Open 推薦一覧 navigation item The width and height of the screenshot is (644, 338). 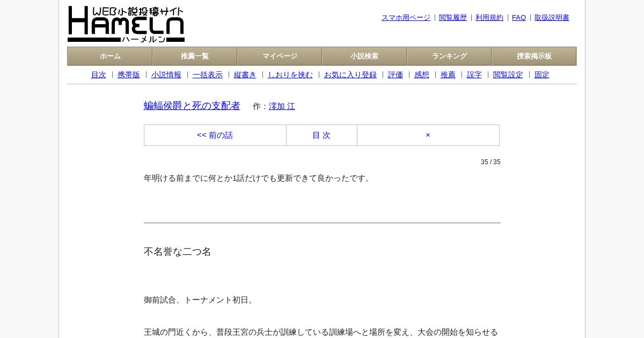(x=195, y=56)
